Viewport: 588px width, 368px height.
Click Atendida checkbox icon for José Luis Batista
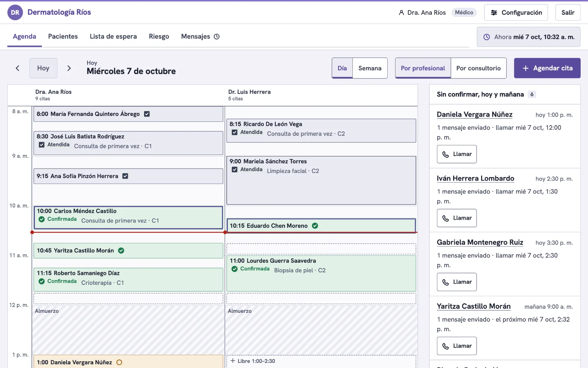[42, 145]
